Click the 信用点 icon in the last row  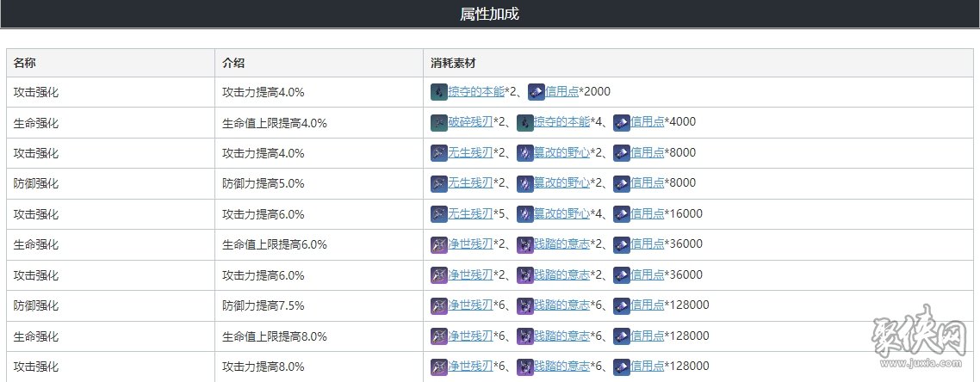[621, 367]
